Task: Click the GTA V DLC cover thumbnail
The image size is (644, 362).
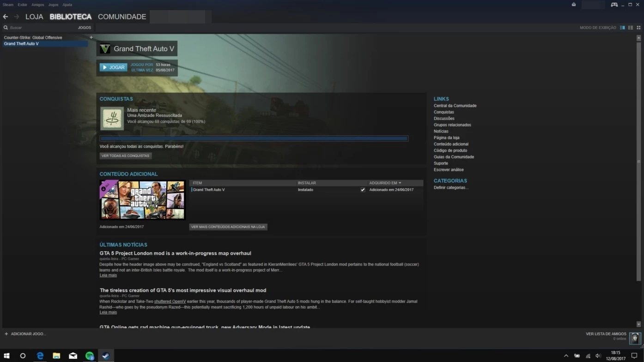Action: 143,200
